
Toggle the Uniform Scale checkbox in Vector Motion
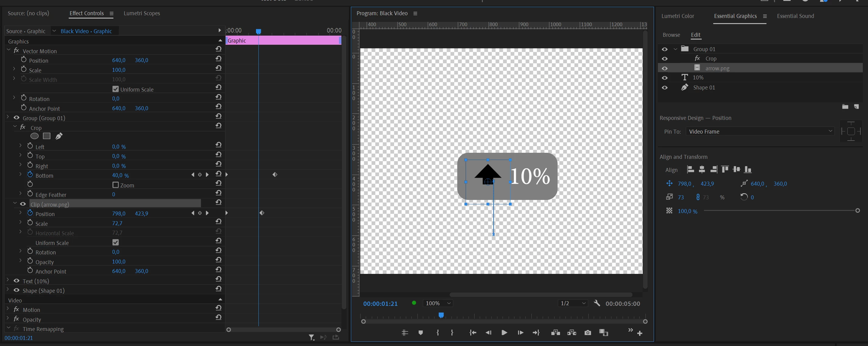[116, 89]
